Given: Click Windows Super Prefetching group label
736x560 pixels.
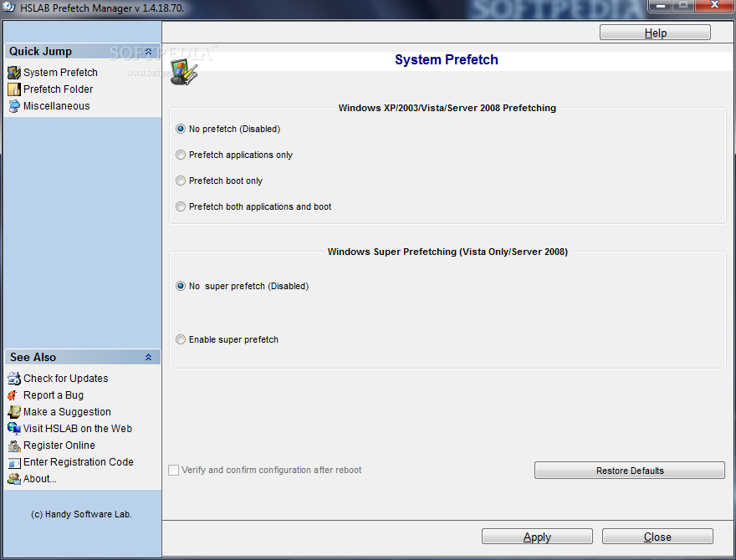Looking at the screenshot, I should (447, 252).
